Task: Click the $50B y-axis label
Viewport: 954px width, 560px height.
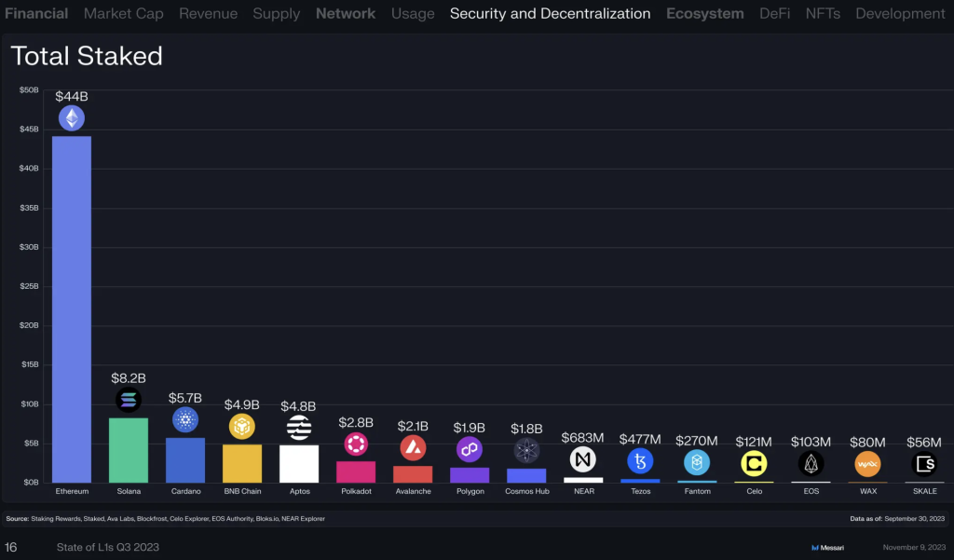Action: (x=29, y=90)
